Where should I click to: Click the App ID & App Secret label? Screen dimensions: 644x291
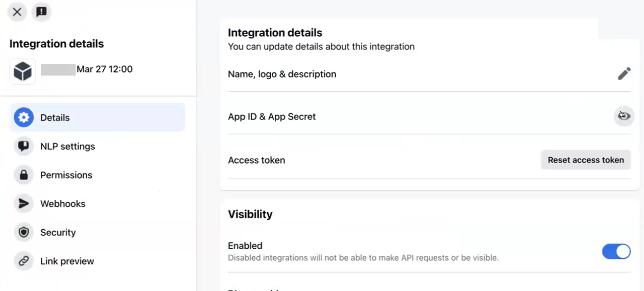(x=272, y=116)
